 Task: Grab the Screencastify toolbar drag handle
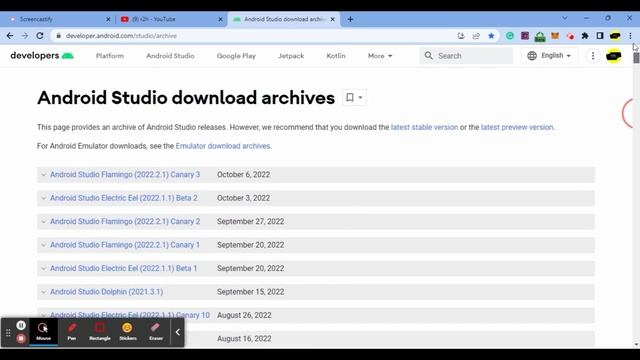click(8, 333)
